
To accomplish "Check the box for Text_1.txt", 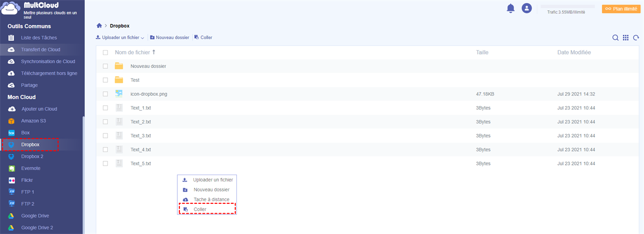I will 105,108.
